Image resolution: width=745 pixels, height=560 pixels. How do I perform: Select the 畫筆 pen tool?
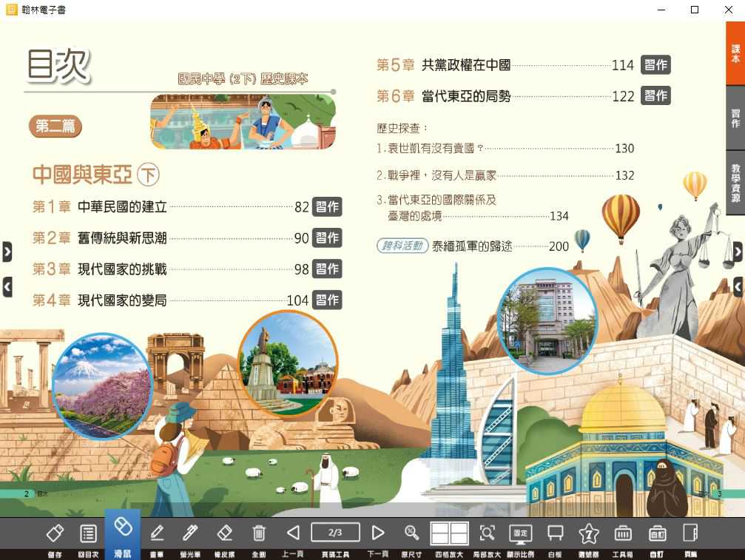tap(157, 533)
